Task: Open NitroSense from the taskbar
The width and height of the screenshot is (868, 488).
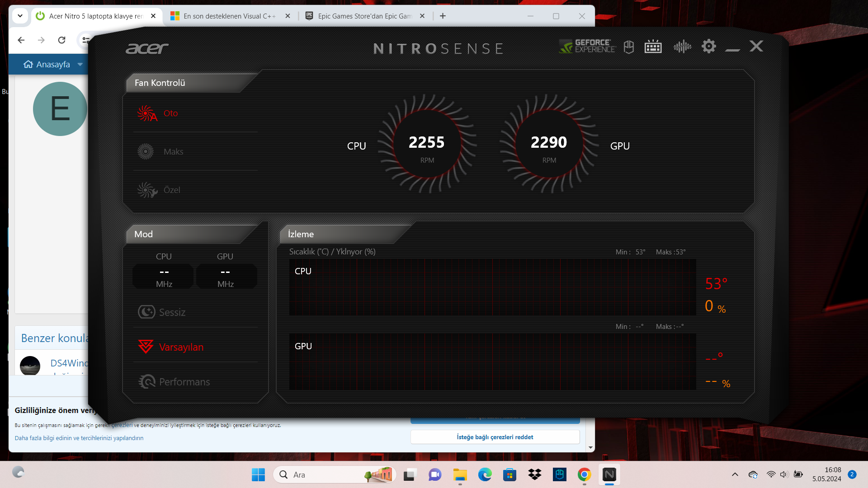Action: 609,474
